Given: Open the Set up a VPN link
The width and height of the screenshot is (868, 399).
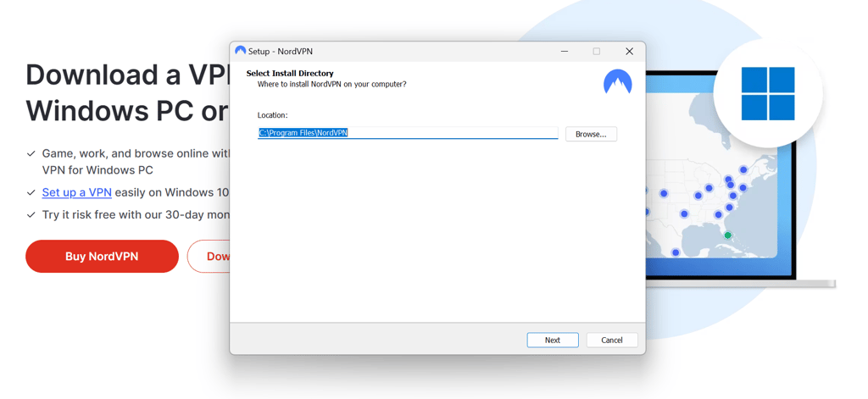Looking at the screenshot, I should click(77, 192).
